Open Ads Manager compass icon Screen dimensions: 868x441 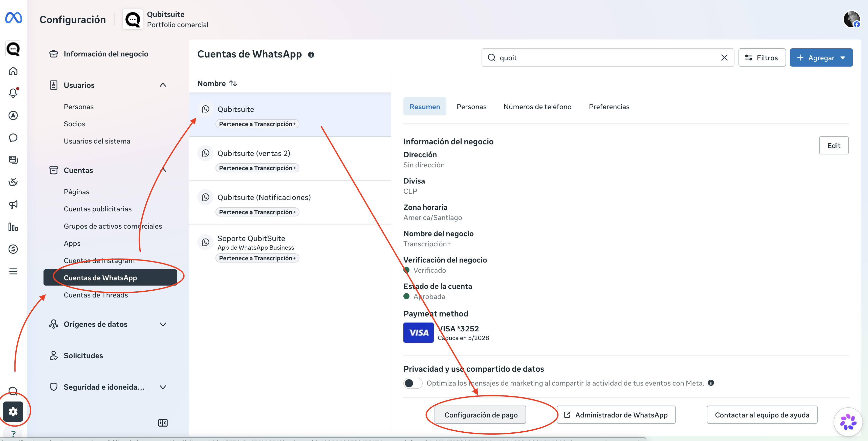13,115
